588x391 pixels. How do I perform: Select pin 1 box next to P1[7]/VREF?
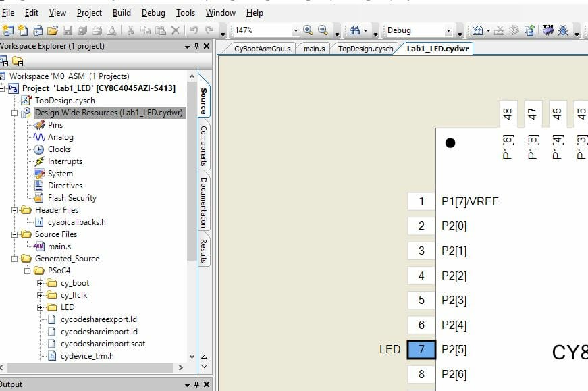(x=421, y=201)
